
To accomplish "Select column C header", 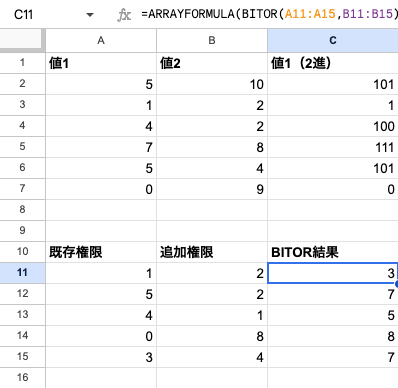I will 333,40.
